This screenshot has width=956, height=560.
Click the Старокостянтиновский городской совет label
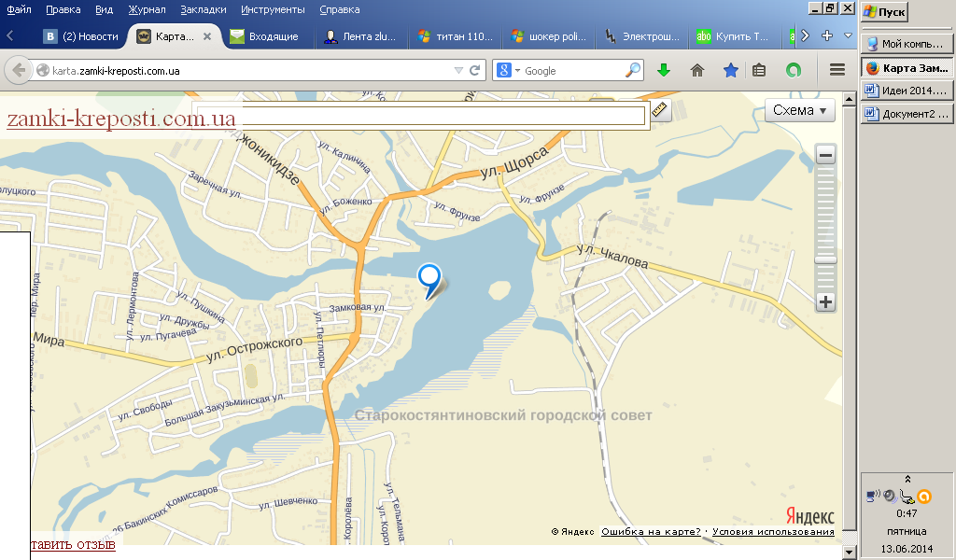tap(503, 415)
